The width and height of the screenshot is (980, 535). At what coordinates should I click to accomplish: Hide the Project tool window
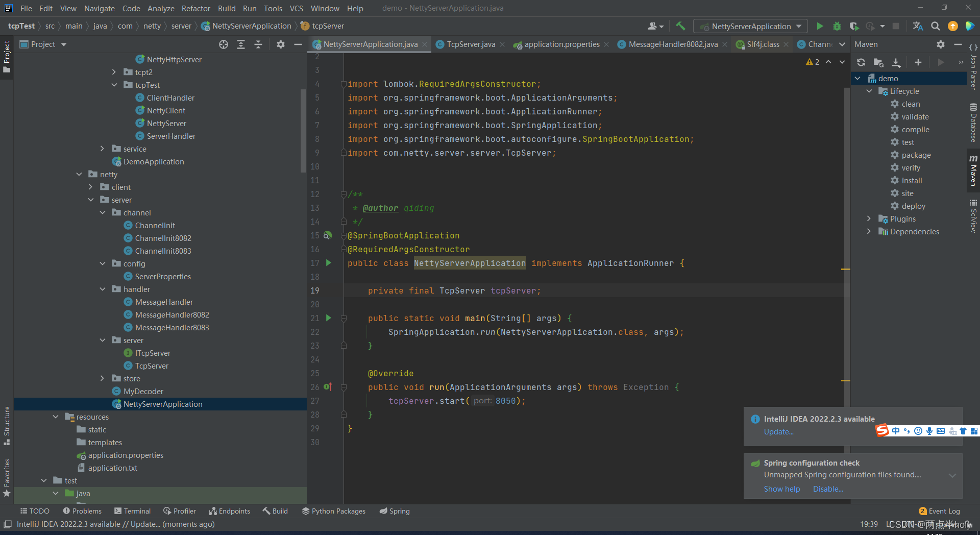point(298,44)
